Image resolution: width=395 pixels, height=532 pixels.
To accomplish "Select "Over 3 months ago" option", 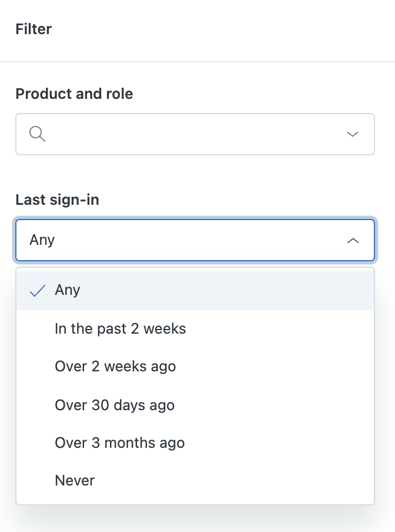I will [x=119, y=443].
